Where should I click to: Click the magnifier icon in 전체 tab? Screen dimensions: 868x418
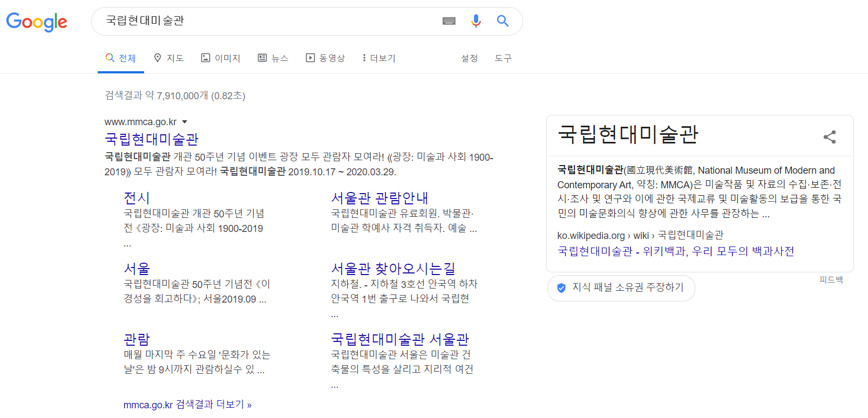click(x=110, y=58)
